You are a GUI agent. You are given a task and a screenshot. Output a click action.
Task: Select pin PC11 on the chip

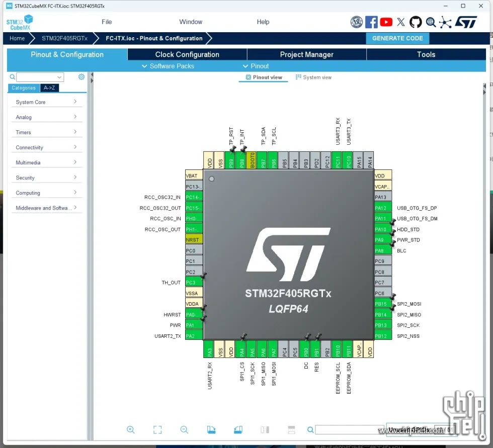pyautogui.click(x=338, y=160)
